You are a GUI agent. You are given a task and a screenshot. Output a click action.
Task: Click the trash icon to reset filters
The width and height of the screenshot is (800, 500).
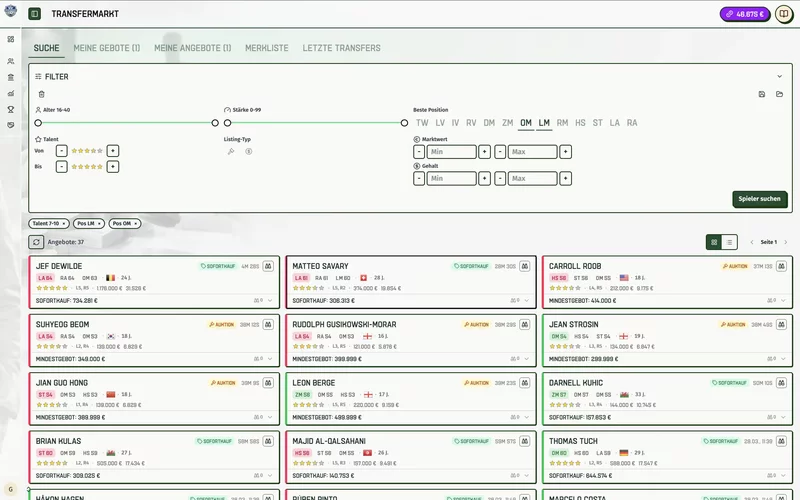pos(41,94)
